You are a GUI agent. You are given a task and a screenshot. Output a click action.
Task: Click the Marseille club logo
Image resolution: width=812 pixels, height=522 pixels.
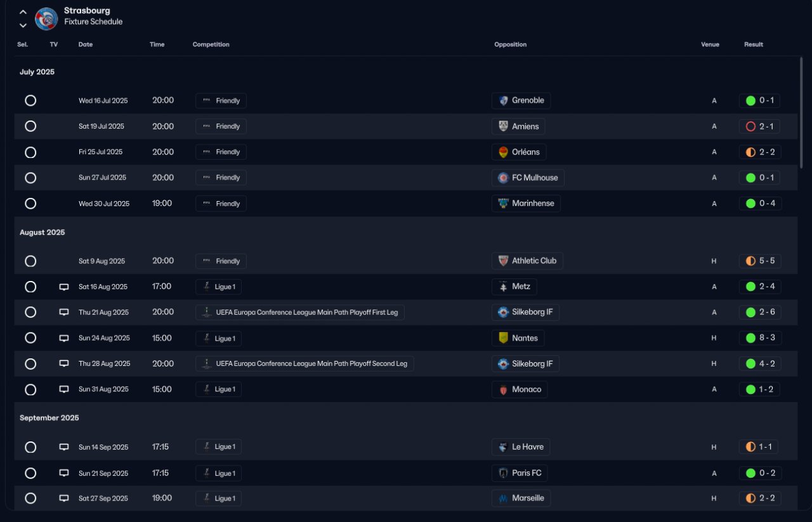coord(504,499)
